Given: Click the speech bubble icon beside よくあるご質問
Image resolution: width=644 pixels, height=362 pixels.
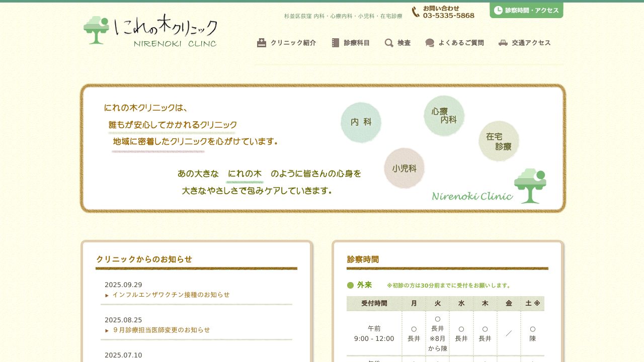Looking at the screenshot, I should point(429,43).
